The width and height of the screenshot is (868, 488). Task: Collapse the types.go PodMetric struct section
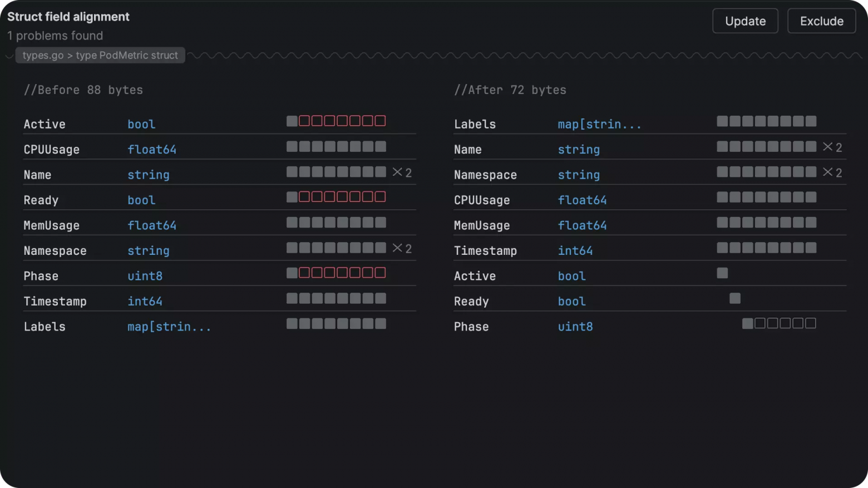click(9, 56)
